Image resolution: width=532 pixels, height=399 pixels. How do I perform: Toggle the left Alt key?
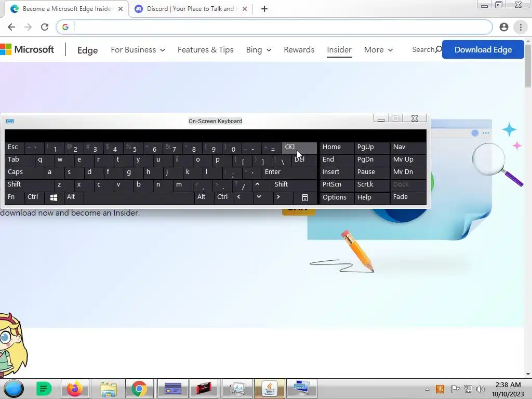point(73,197)
